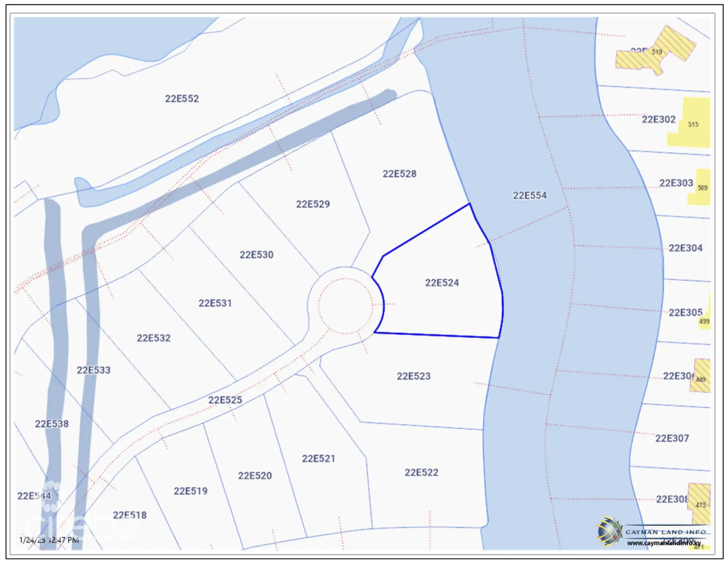Screen dimensions: 728x563
Task: Click the 22E531 parcel label
Action: [215, 303]
